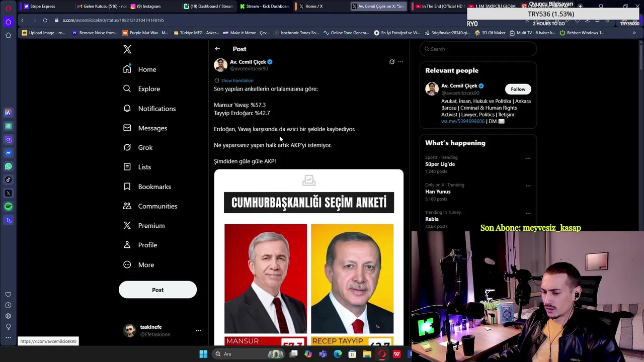This screenshot has height=362, width=644.
Task: Open the election poll image in the post
Action: tap(308, 258)
